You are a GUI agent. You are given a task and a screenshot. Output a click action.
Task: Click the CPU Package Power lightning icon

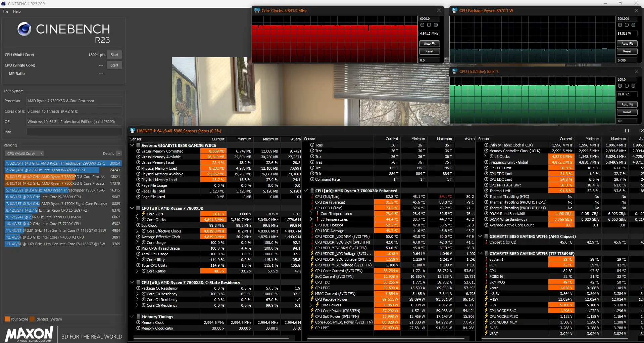(312, 299)
